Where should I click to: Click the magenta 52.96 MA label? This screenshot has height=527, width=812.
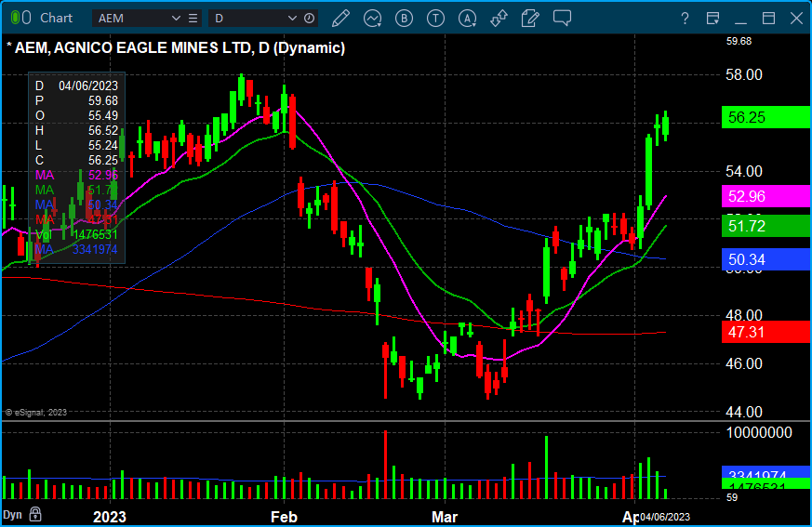click(x=765, y=196)
